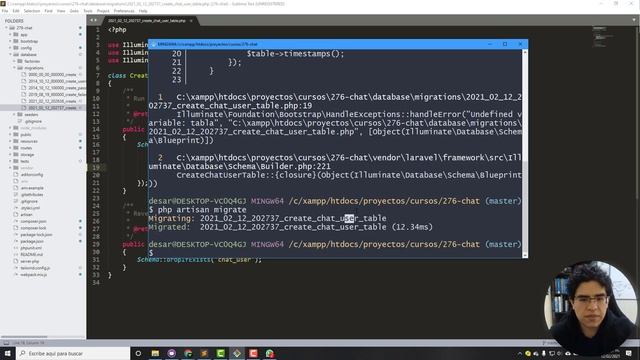Open the tab list dropdown at editor right

[x=634, y=20]
